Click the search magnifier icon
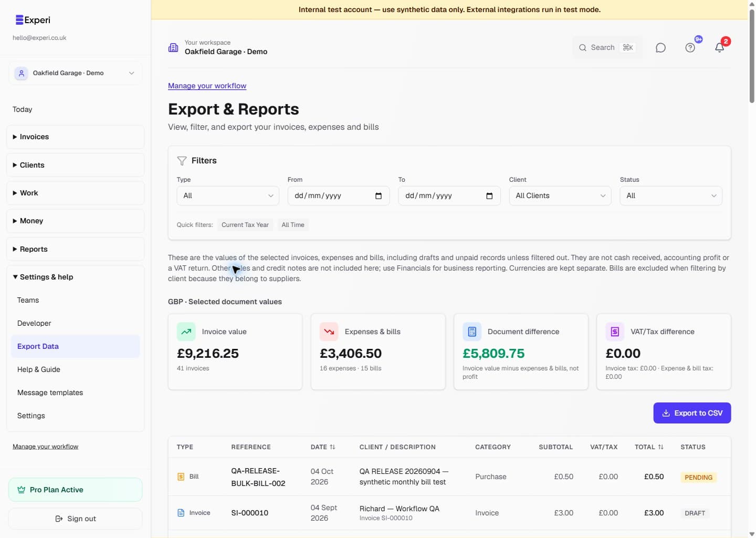Image resolution: width=756 pixels, height=538 pixels. (x=583, y=48)
